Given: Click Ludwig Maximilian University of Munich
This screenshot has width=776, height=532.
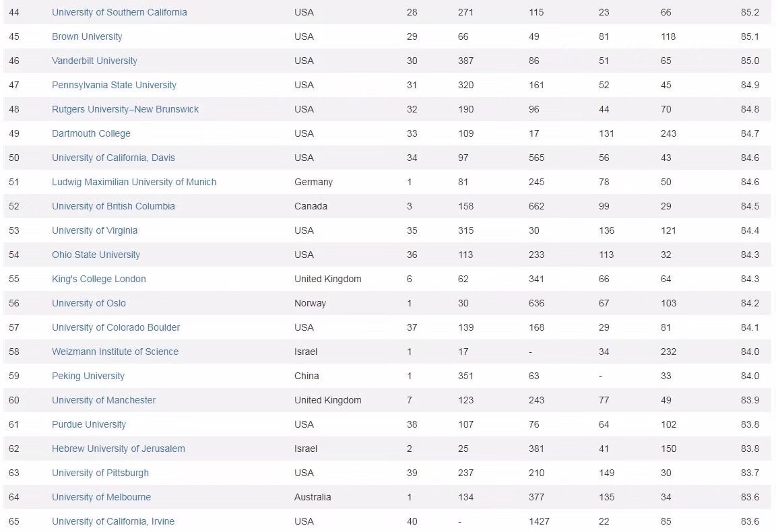Looking at the screenshot, I should (x=134, y=182).
